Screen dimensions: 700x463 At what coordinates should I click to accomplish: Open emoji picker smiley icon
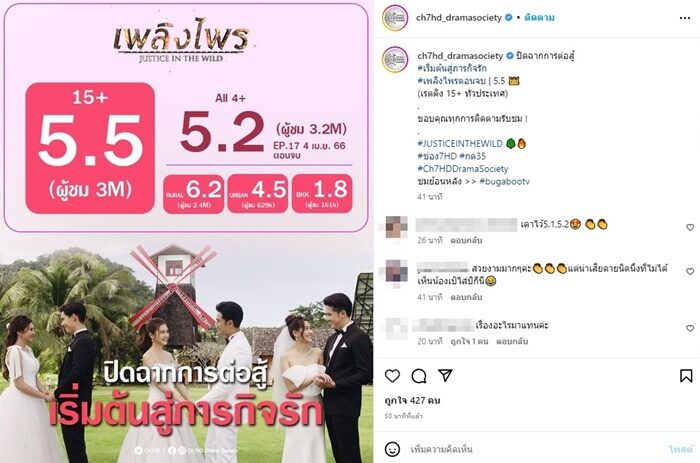click(392, 449)
